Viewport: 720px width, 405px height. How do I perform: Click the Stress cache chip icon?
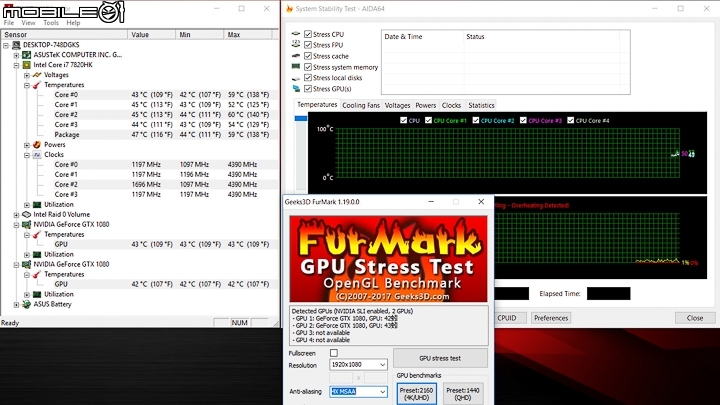(296, 56)
